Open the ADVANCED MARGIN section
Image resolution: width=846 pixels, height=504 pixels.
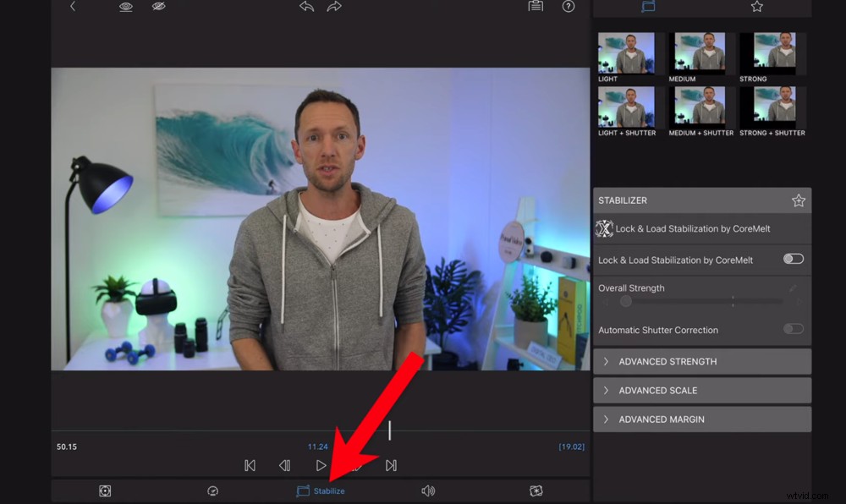point(701,419)
